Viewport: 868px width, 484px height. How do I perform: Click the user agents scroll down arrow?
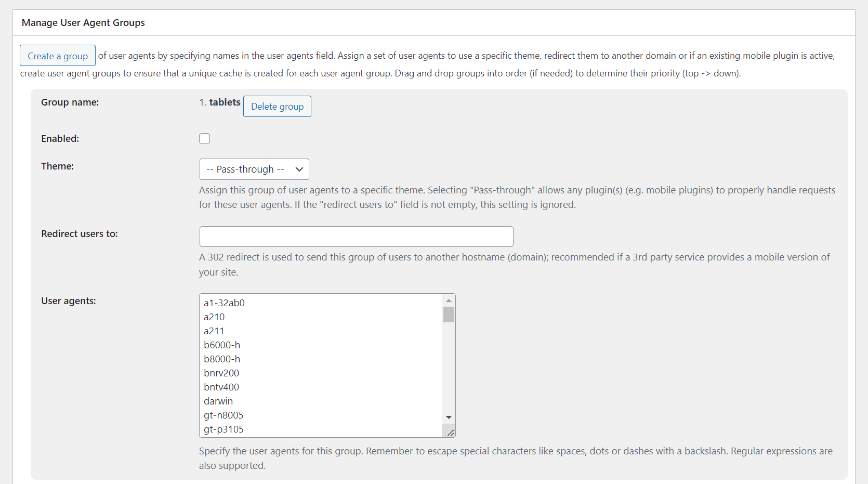pos(449,417)
